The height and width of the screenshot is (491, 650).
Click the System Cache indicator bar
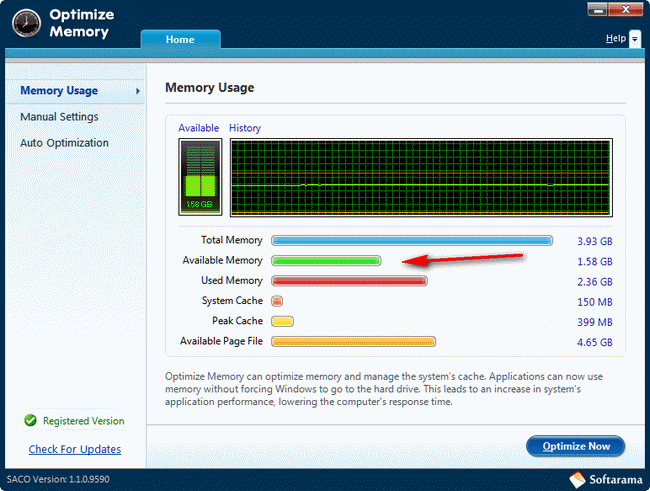point(277,301)
